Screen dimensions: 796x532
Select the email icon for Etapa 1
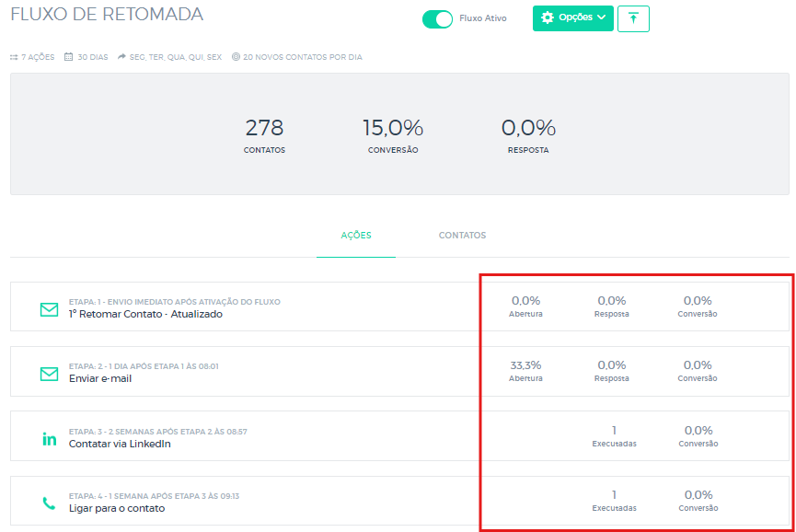coord(50,310)
